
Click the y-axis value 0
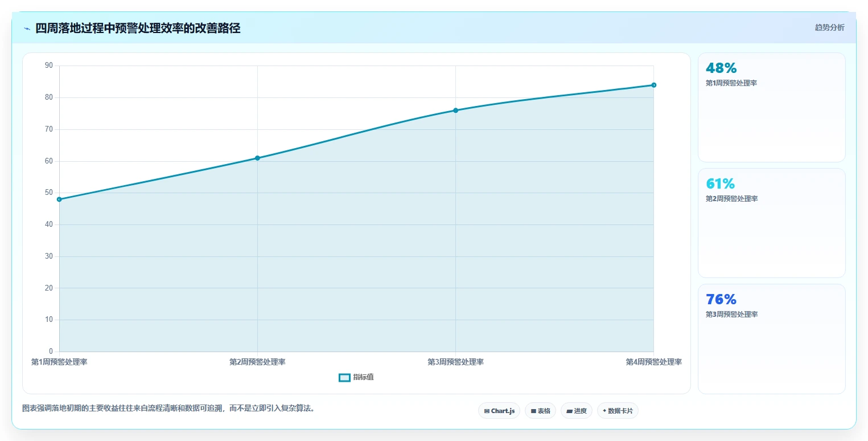51,352
